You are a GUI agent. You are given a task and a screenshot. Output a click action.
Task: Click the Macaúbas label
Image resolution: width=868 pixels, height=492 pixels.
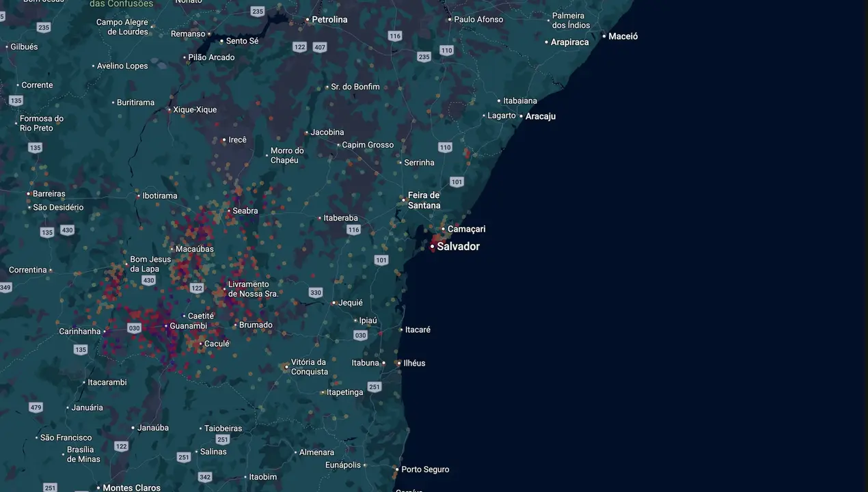(x=194, y=249)
